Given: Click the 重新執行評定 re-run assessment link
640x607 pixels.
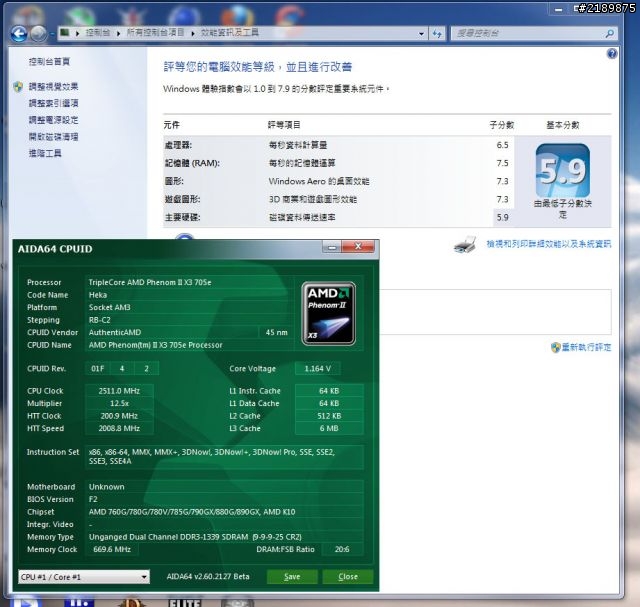Looking at the screenshot, I should pyautogui.click(x=586, y=347).
